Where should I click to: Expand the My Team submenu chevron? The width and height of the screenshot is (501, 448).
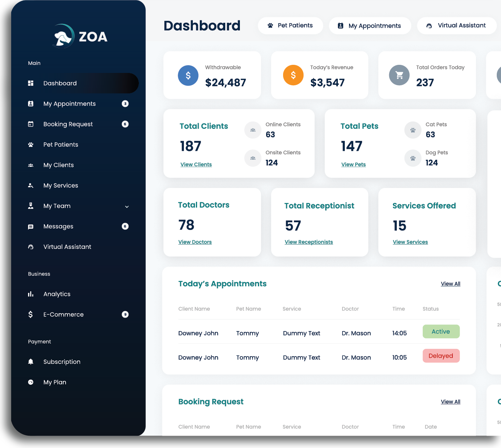click(127, 206)
